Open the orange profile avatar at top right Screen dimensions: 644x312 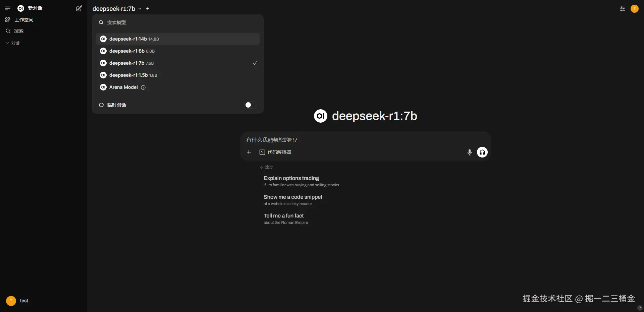635,9
